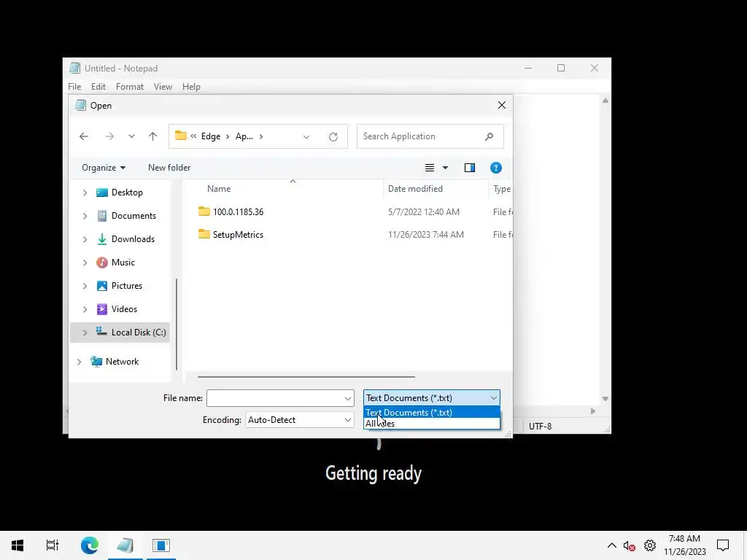This screenshot has height=560, width=747.
Task: Select Downloads in navigation pane
Action: pyautogui.click(x=125, y=239)
